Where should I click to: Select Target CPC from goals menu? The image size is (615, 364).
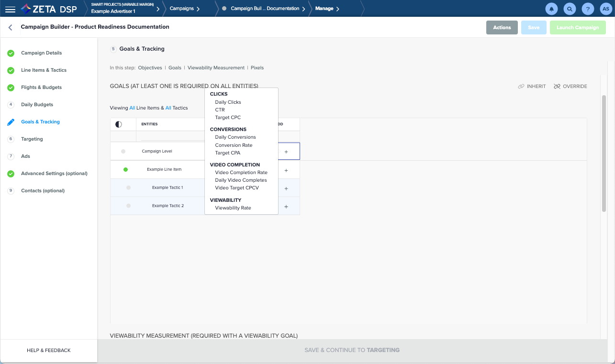(228, 118)
